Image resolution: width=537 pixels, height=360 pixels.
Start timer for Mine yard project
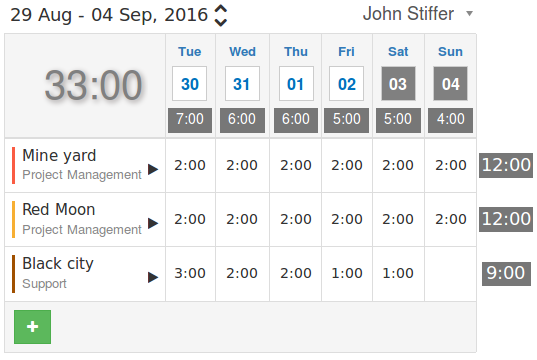[x=153, y=169]
